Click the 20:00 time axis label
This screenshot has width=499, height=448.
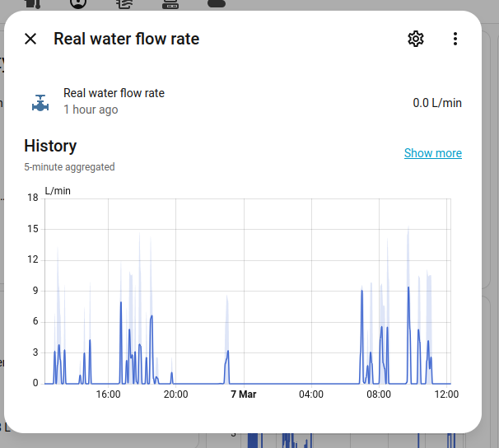pyautogui.click(x=175, y=394)
